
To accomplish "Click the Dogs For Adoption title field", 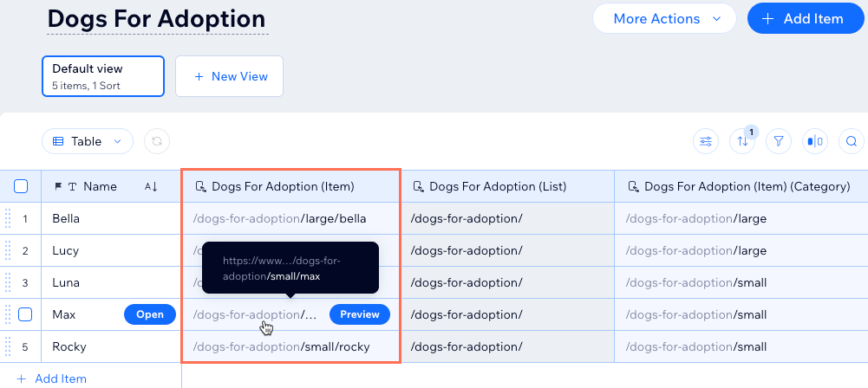I will [157, 18].
